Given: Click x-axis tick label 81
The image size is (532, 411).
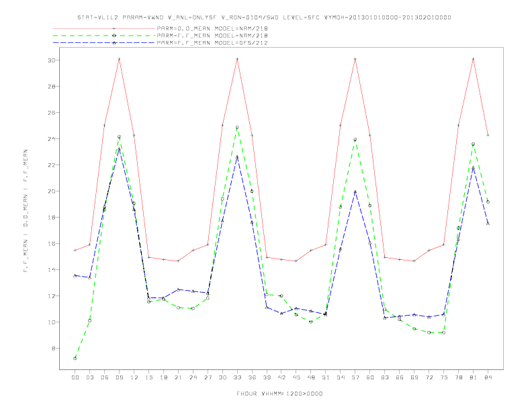Looking at the screenshot, I should (x=474, y=377).
